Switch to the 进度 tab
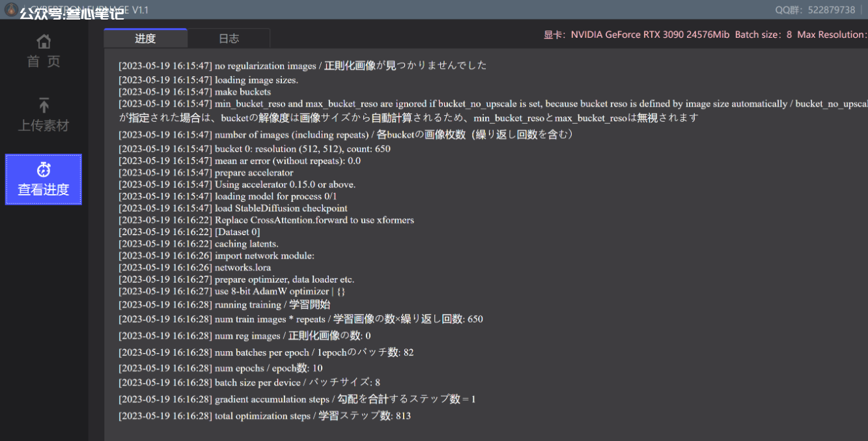Viewport: 868px width, 441px height. tap(145, 38)
